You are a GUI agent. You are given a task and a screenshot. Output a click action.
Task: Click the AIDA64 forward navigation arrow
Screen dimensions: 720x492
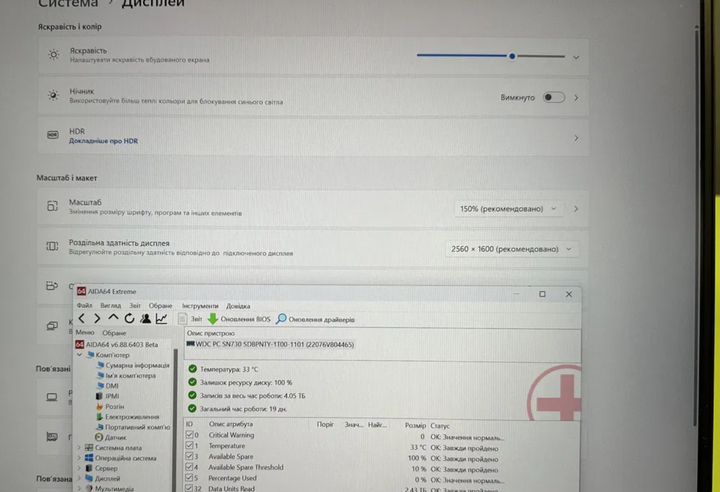97,318
